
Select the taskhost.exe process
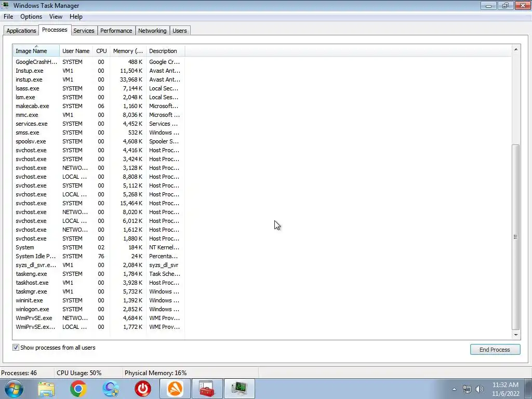pyautogui.click(x=99, y=283)
